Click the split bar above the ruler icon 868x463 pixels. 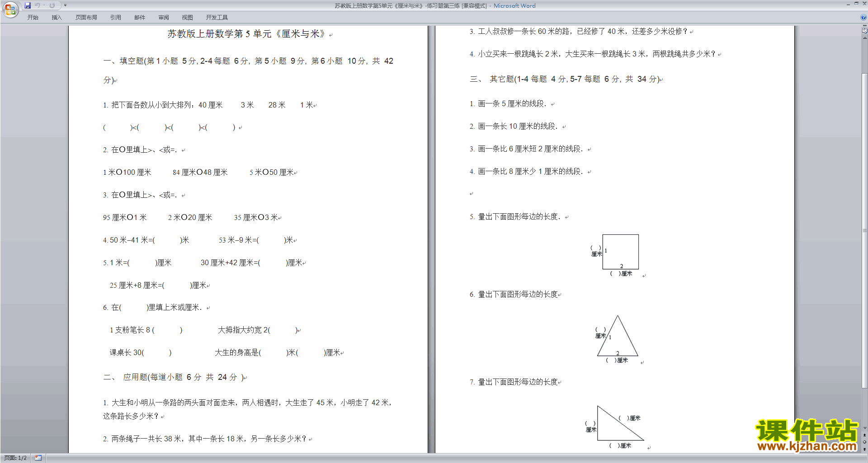point(865,25)
